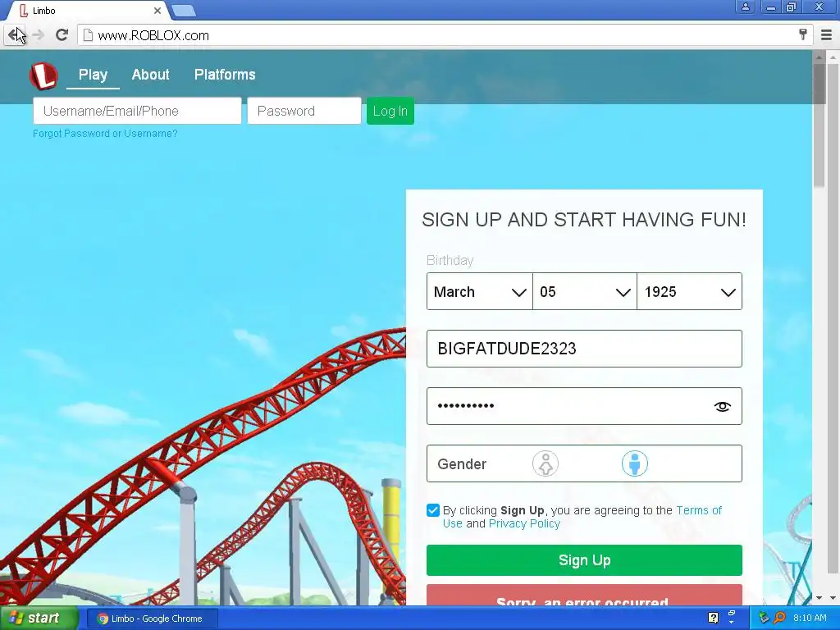Image resolution: width=840 pixels, height=630 pixels.
Task: Click the help question mark tray icon
Action: pyautogui.click(x=713, y=618)
